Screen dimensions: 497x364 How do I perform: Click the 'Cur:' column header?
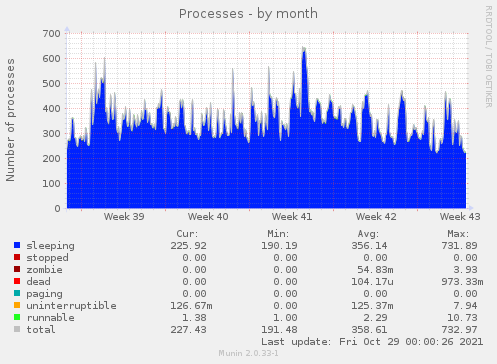tap(187, 234)
